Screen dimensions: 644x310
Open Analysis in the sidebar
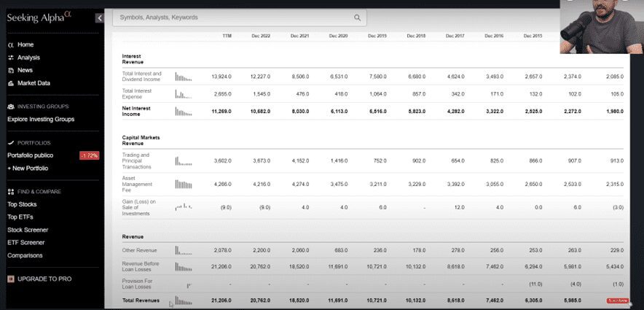tap(28, 58)
